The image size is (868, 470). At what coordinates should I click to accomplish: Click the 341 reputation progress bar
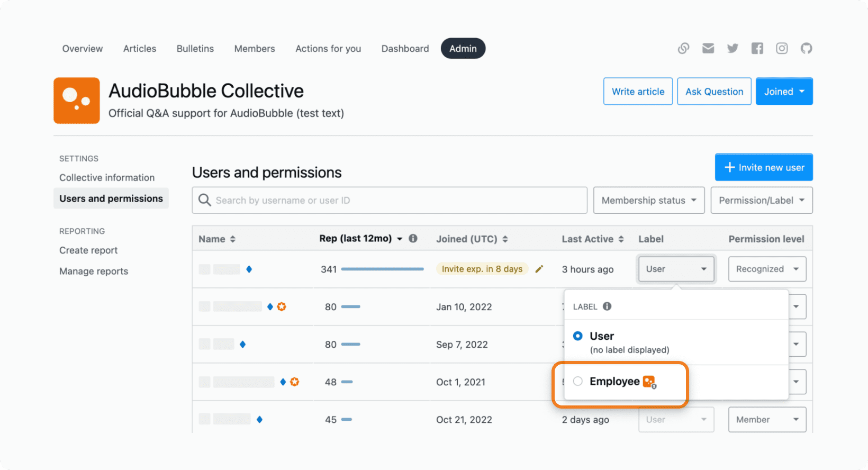pos(382,269)
